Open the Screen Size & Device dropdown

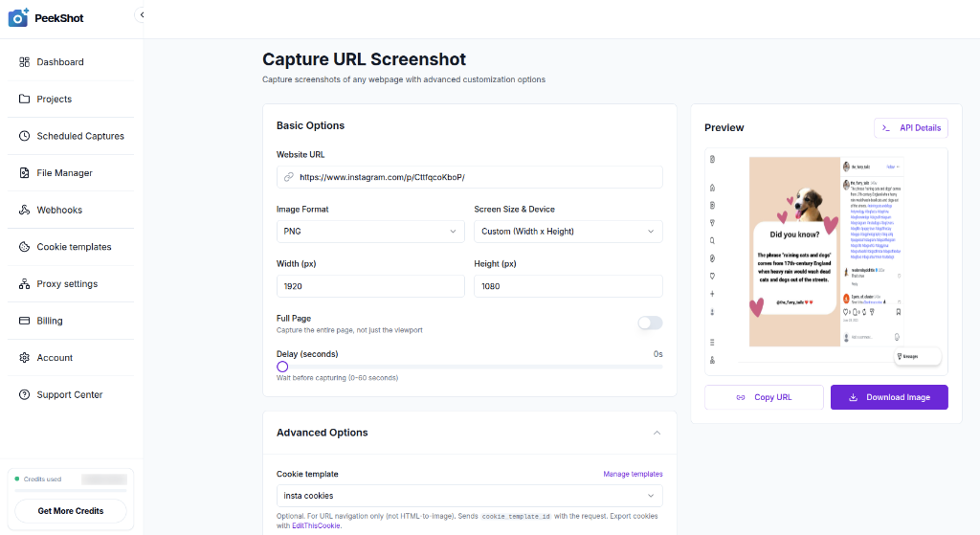(x=568, y=232)
